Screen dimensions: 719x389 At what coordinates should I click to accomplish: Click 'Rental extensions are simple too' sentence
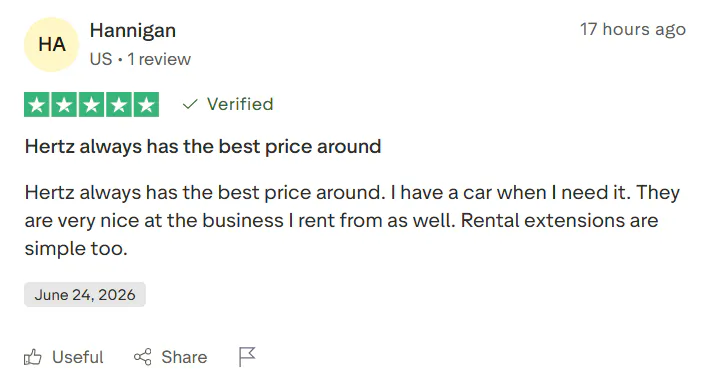[341, 234]
